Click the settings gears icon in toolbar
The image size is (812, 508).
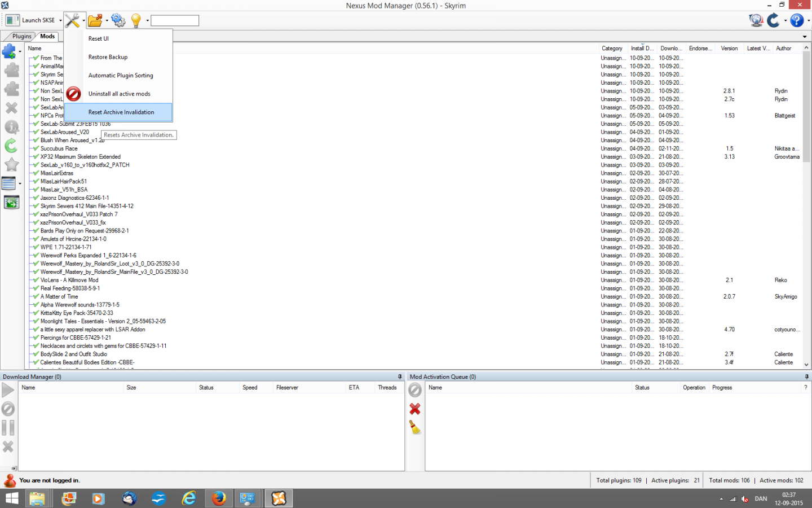tap(118, 20)
